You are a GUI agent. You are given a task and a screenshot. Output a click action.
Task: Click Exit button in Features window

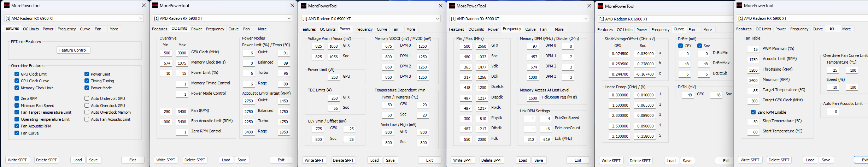point(133,160)
